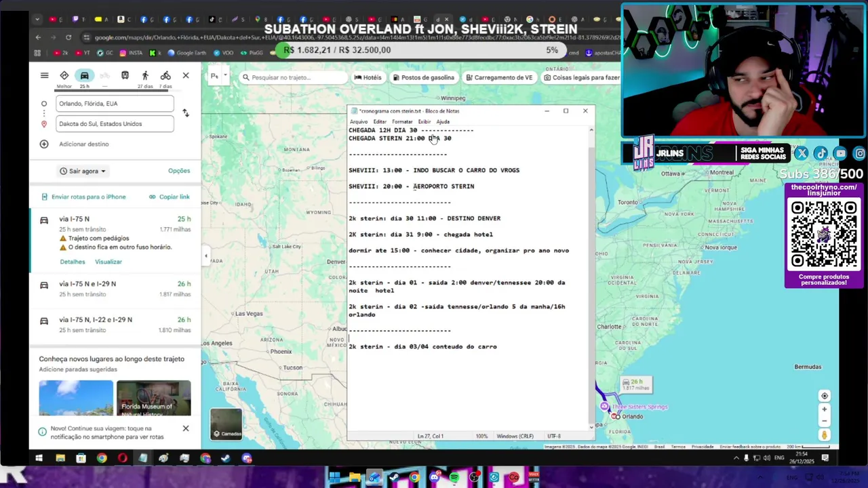This screenshot has height=488, width=868.
Task: Open the Opera icon on the taskbar
Action: coord(122,458)
